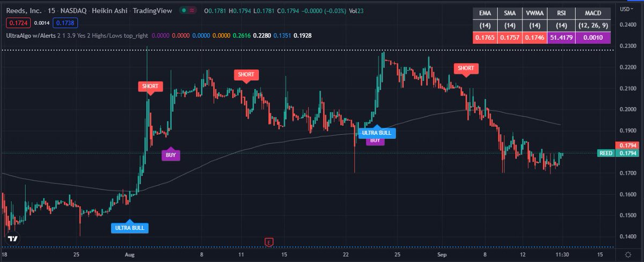Click the MACD value 0.0010 cell

[593, 38]
